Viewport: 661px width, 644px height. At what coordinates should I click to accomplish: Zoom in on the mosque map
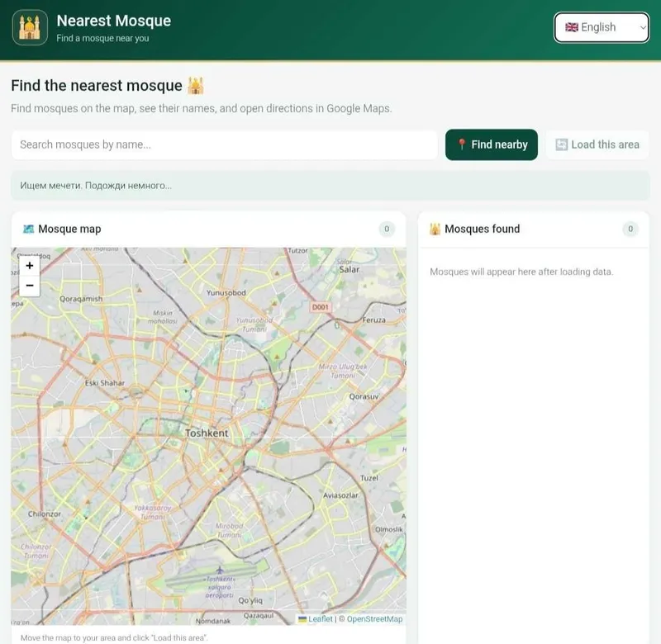[x=30, y=266]
